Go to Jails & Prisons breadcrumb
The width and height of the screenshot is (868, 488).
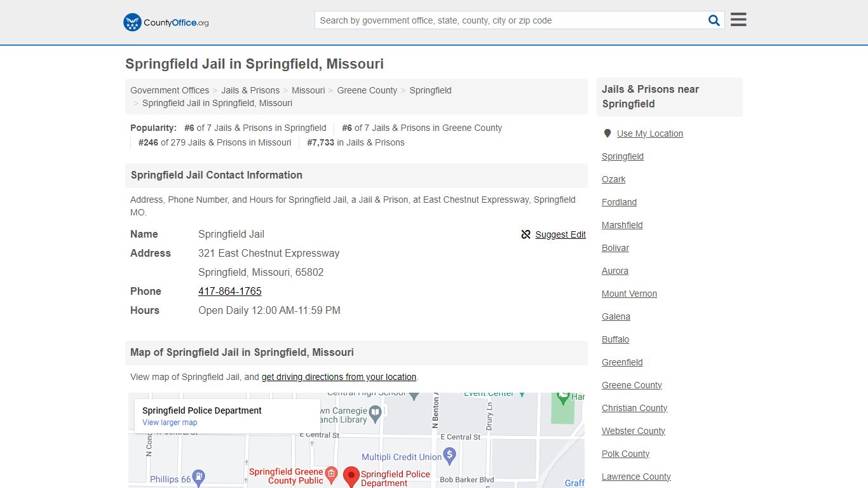pyautogui.click(x=250, y=90)
